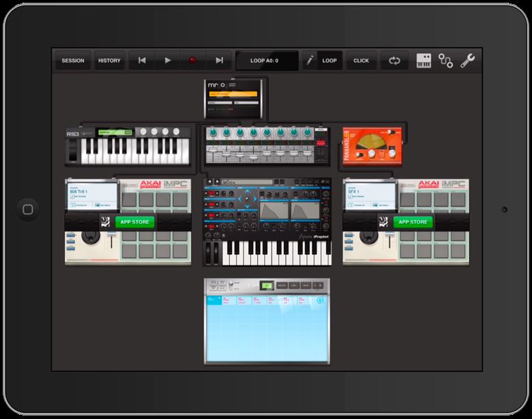532x419 pixels.
Task: Tap the iProphet joystick up arrow
Action: 247,191
